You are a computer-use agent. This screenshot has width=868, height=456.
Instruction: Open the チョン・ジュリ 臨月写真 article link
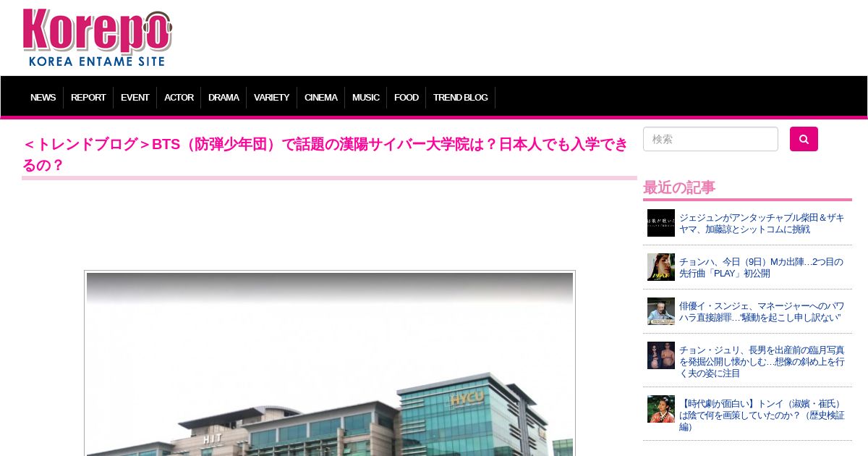click(x=762, y=361)
